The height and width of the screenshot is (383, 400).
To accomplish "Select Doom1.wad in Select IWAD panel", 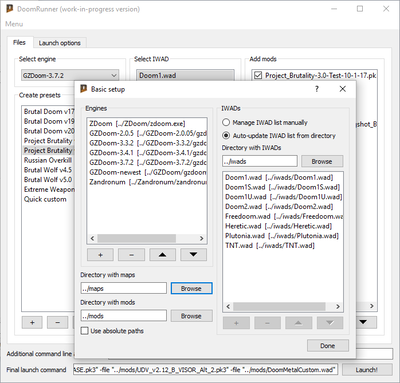I will (x=185, y=75).
